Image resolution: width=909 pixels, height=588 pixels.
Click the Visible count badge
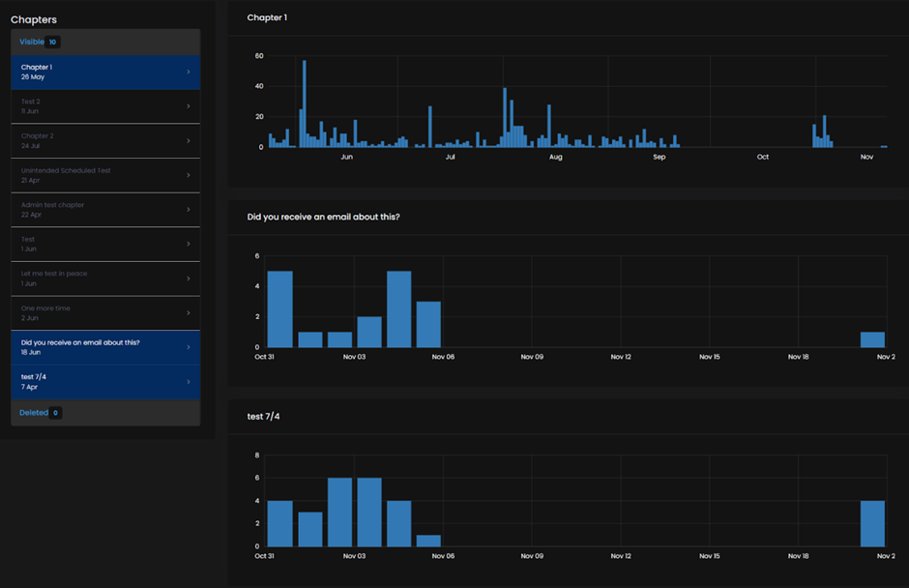click(x=52, y=42)
